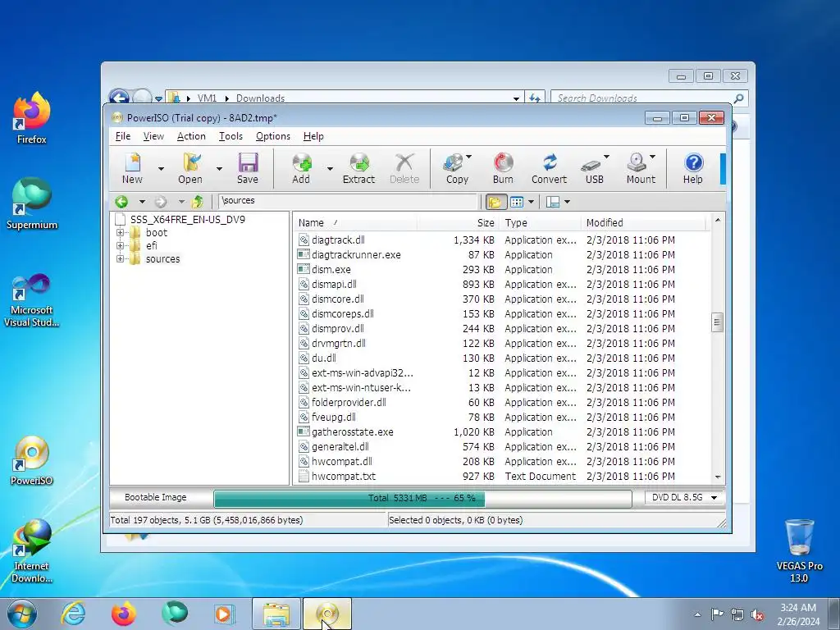840x630 pixels.
Task: Go up one folder level
Action: (198, 202)
